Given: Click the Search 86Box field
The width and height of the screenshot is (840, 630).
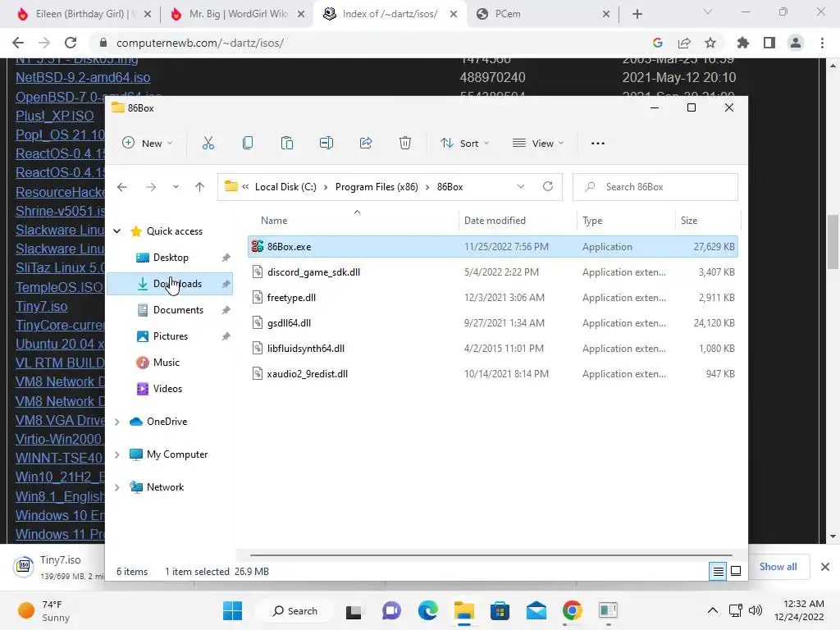Looking at the screenshot, I should [655, 187].
